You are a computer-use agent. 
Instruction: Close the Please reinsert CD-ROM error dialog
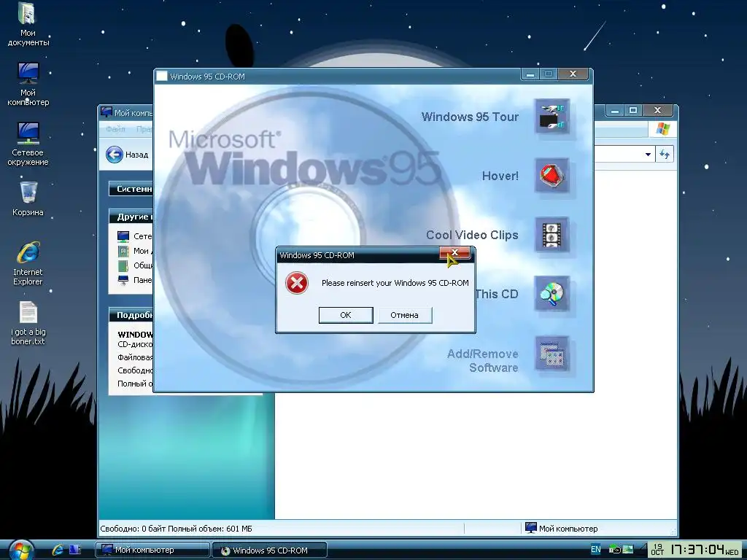coord(455,253)
